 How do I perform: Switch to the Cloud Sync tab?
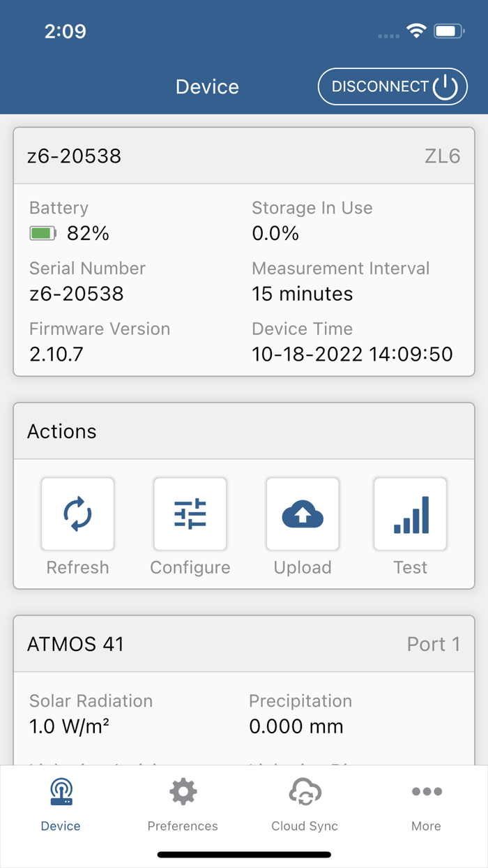coord(305,806)
